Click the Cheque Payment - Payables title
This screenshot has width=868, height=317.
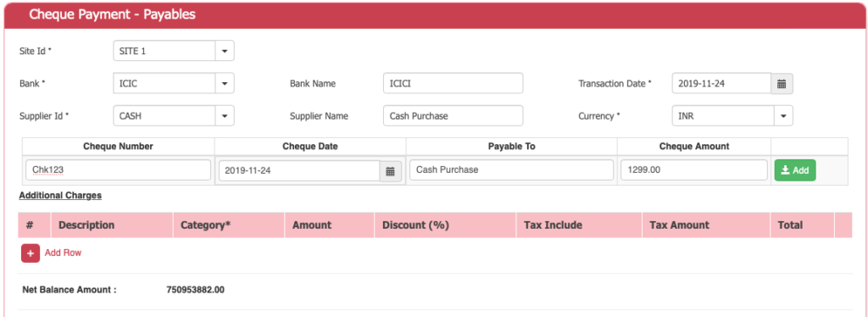click(113, 15)
